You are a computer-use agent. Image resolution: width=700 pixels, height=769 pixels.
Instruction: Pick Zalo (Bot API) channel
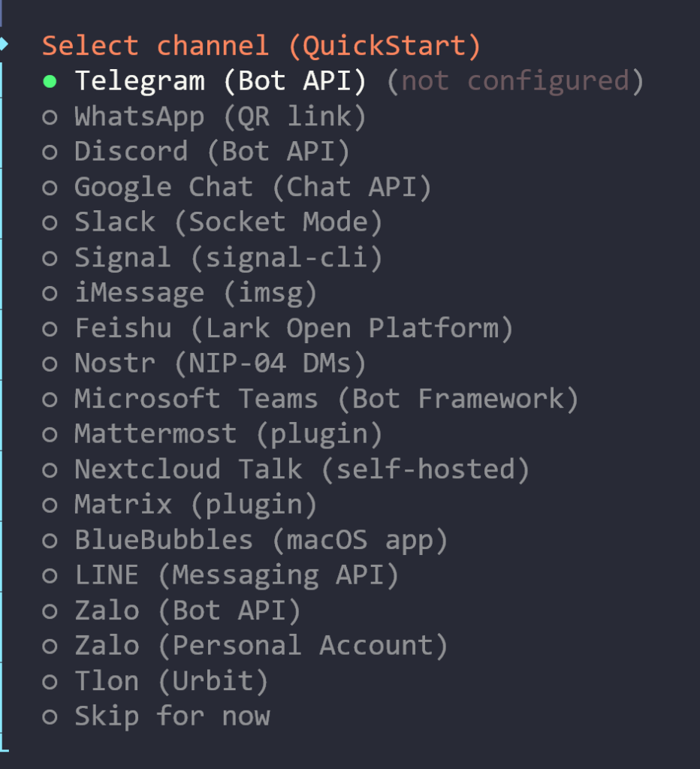point(188,611)
